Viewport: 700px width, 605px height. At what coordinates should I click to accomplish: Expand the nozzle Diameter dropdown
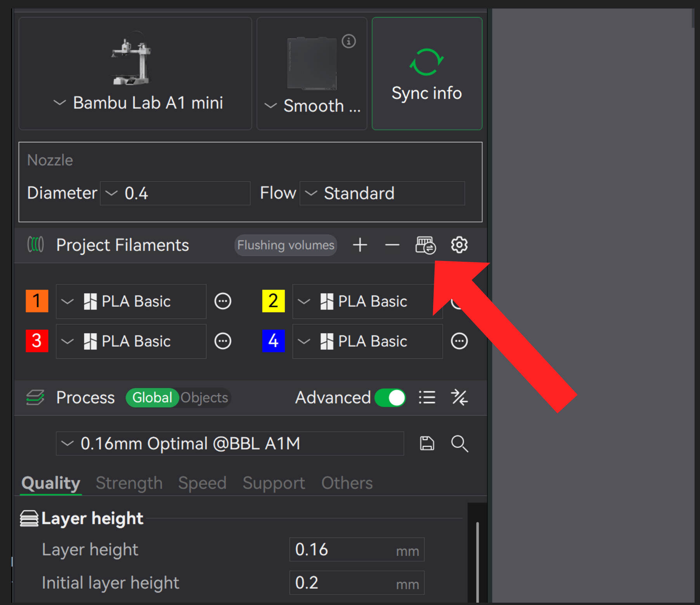click(x=175, y=193)
